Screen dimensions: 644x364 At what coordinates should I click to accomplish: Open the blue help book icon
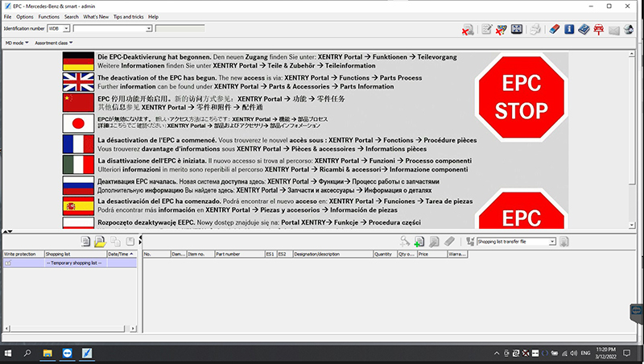(x=584, y=30)
